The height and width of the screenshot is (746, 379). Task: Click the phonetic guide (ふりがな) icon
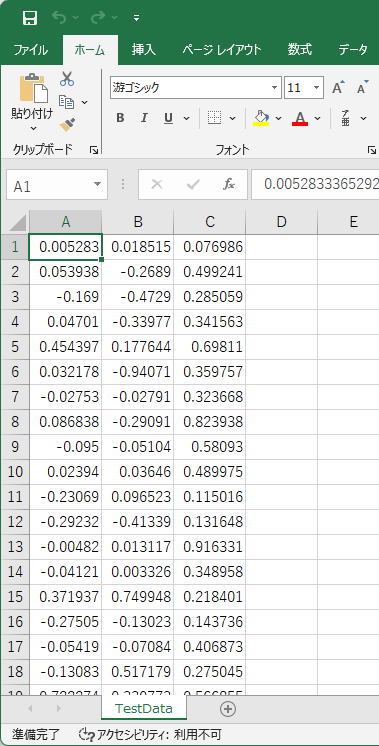[346, 118]
